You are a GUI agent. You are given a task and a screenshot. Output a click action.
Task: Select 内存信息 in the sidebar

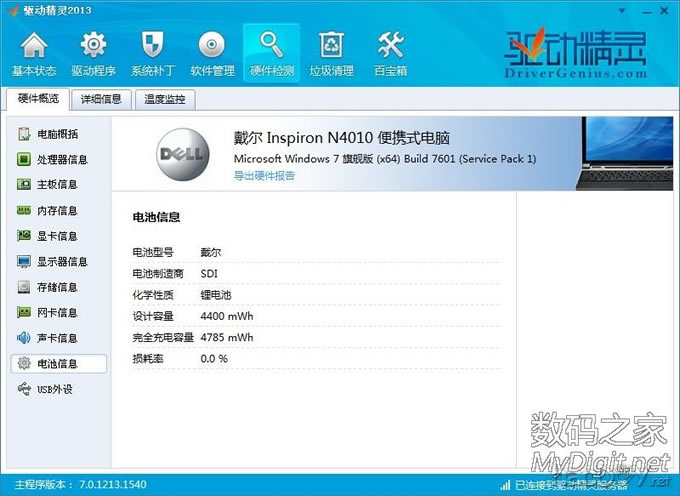(x=56, y=211)
